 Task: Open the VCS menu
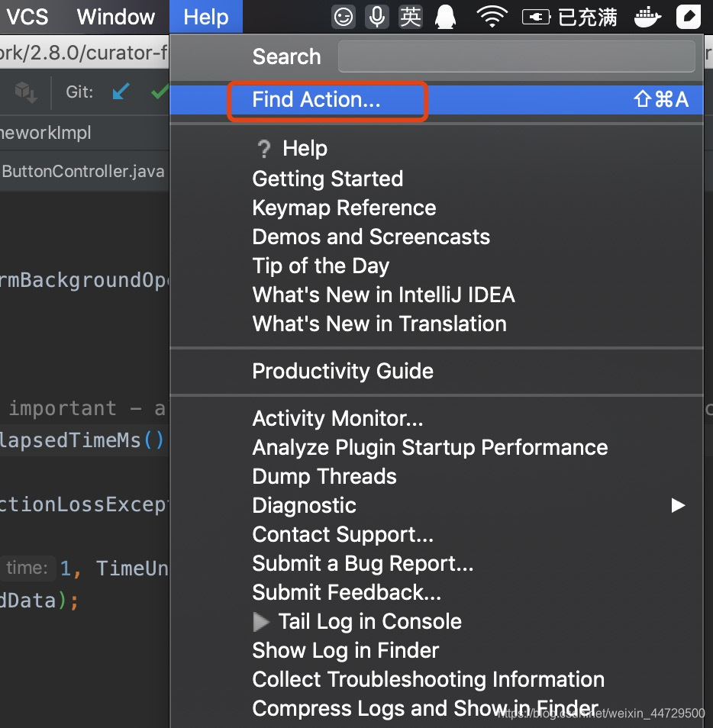tap(27, 17)
